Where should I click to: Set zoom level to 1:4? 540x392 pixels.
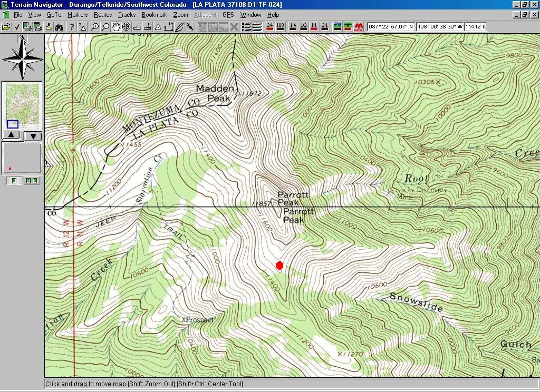coord(293,27)
